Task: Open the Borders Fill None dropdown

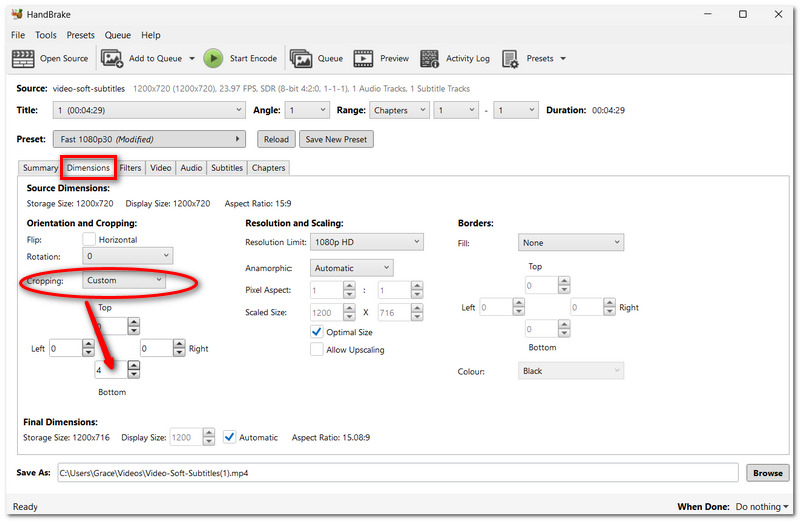Action: [x=571, y=243]
